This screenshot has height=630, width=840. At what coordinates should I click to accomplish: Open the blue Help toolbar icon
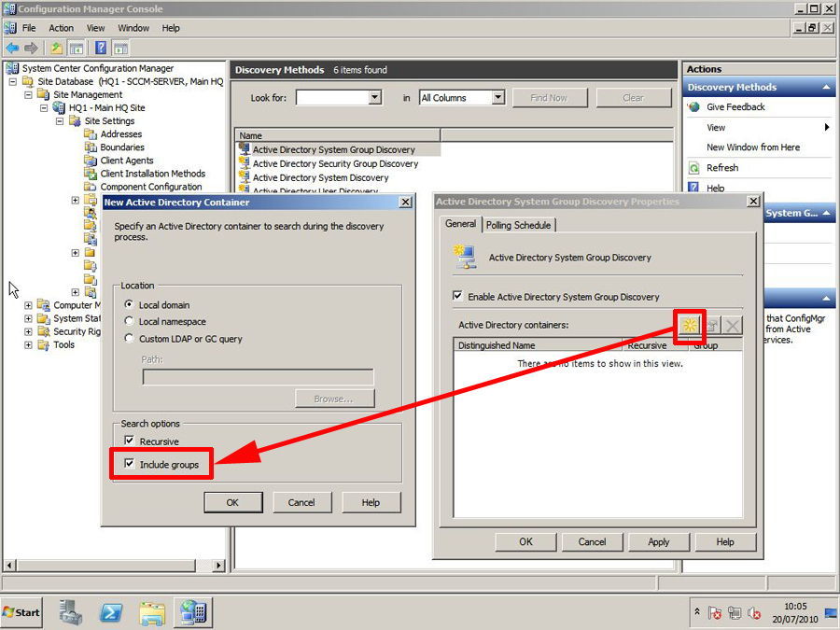(x=101, y=49)
